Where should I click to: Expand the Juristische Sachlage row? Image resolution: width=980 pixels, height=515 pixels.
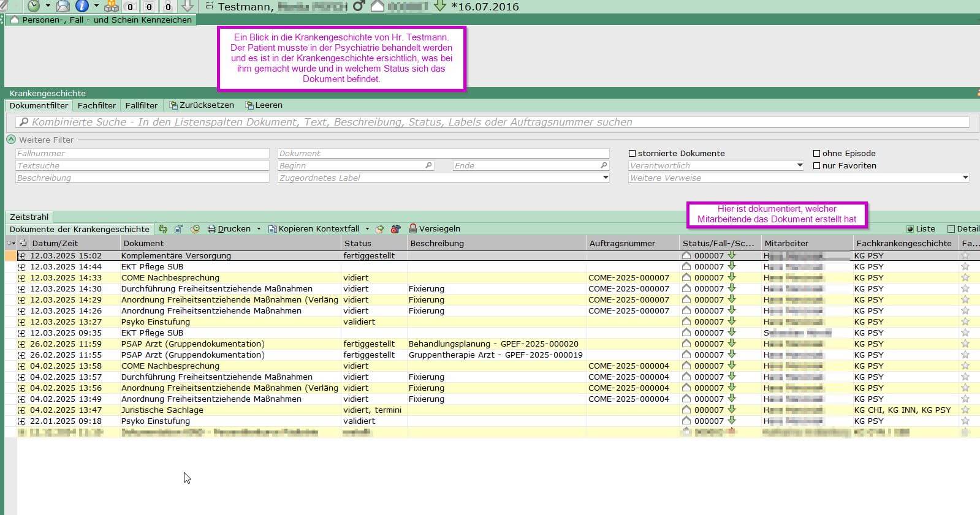tap(22, 410)
